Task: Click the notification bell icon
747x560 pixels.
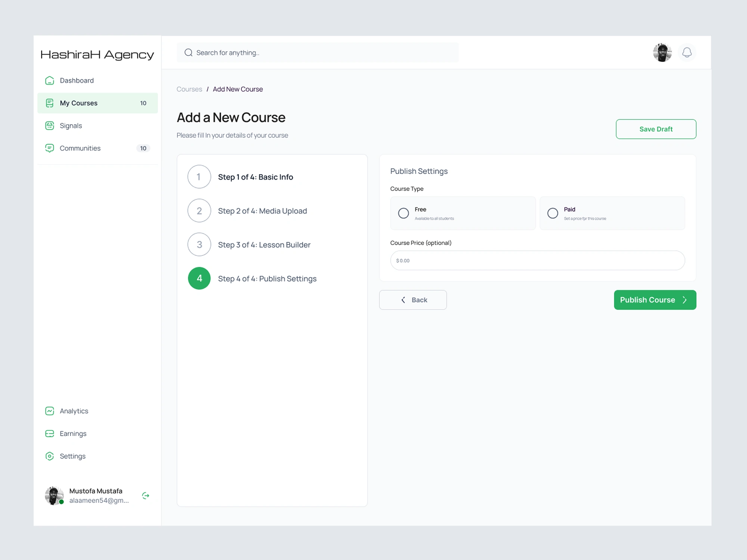Action: [x=686, y=53]
